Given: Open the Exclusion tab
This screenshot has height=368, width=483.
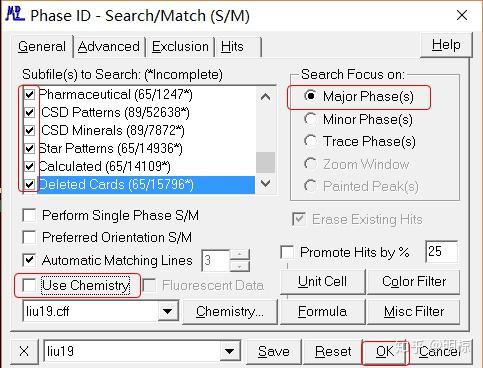Looking at the screenshot, I should tap(180, 46).
